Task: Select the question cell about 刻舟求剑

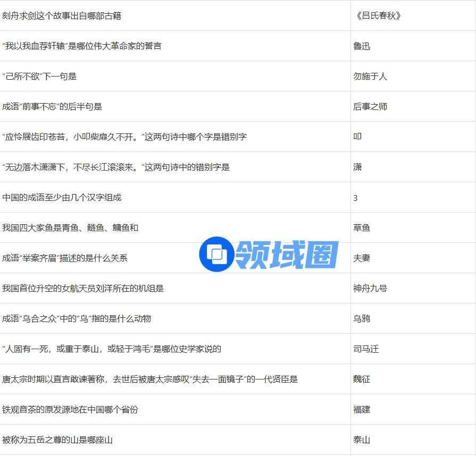Action: [x=62, y=16]
